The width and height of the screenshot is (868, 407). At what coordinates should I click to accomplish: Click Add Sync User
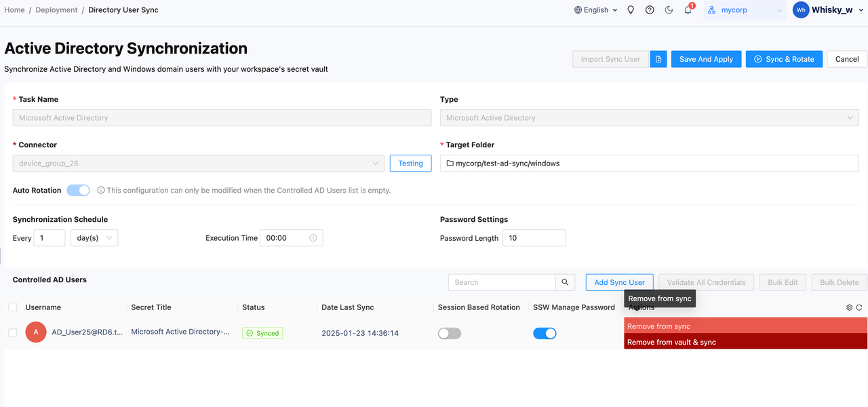click(620, 282)
